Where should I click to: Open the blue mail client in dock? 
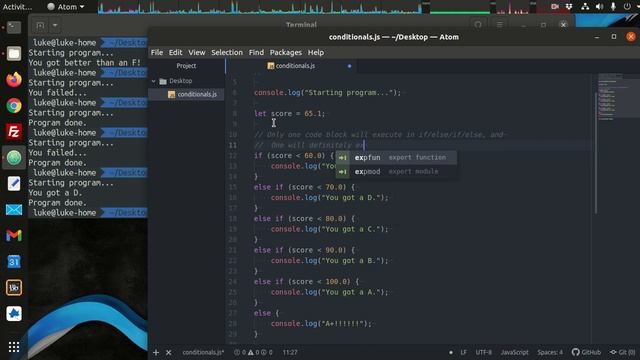point(14,210)
